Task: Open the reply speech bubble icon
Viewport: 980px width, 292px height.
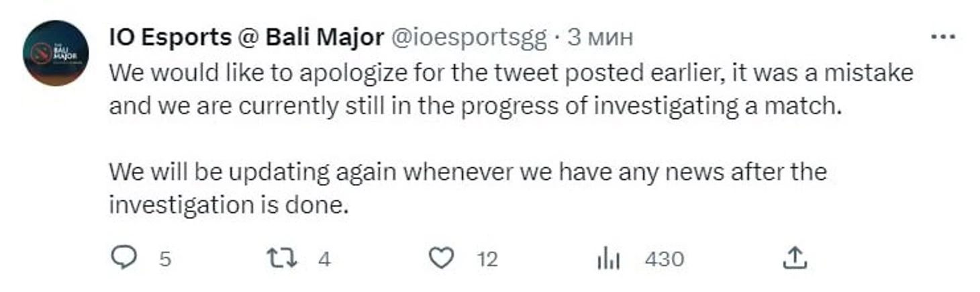Action: (x=123, y=258)
